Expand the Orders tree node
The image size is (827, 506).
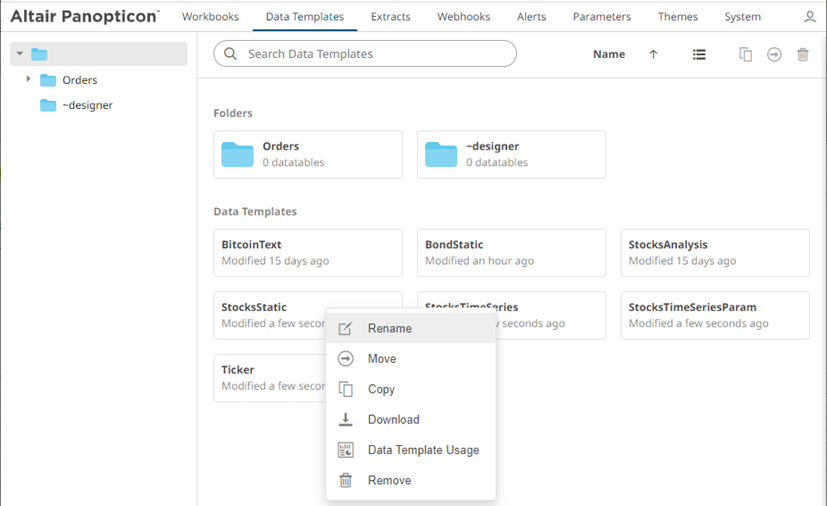(28, 80)
